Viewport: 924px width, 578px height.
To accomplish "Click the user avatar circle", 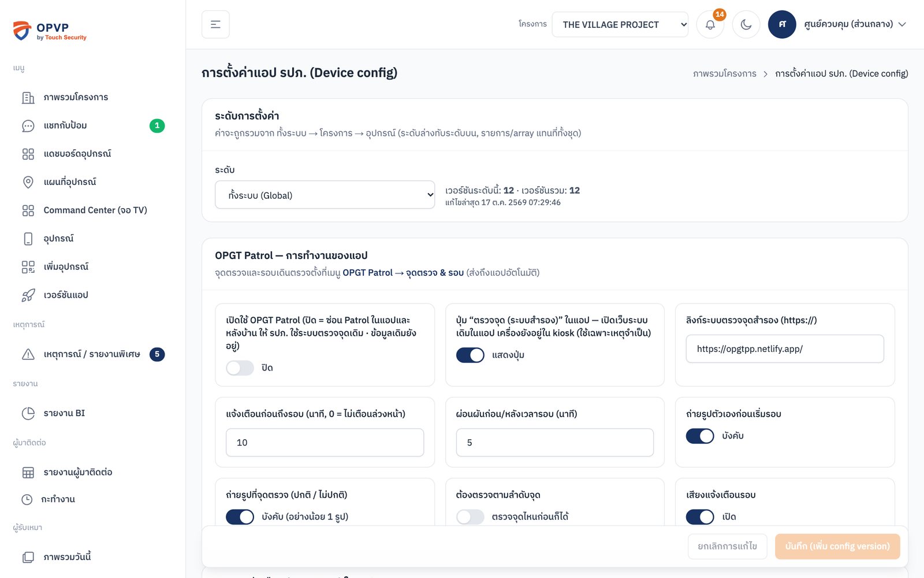I will click(x=782, y=24).
